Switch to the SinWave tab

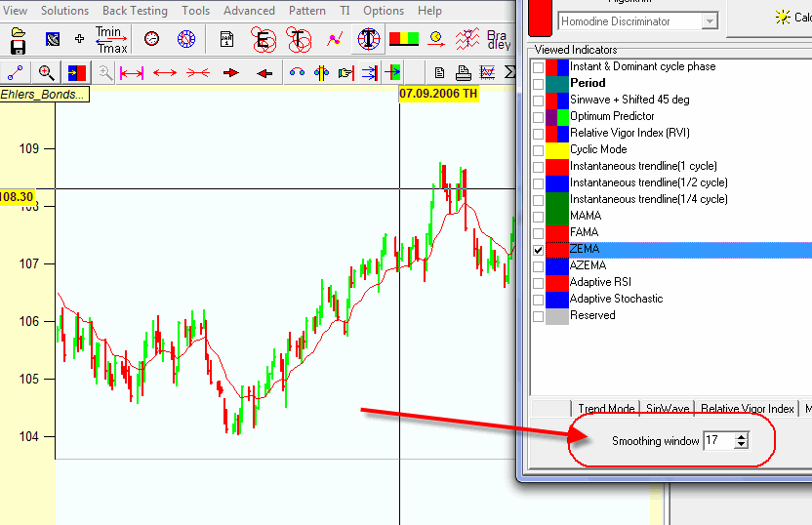[668, 409]
